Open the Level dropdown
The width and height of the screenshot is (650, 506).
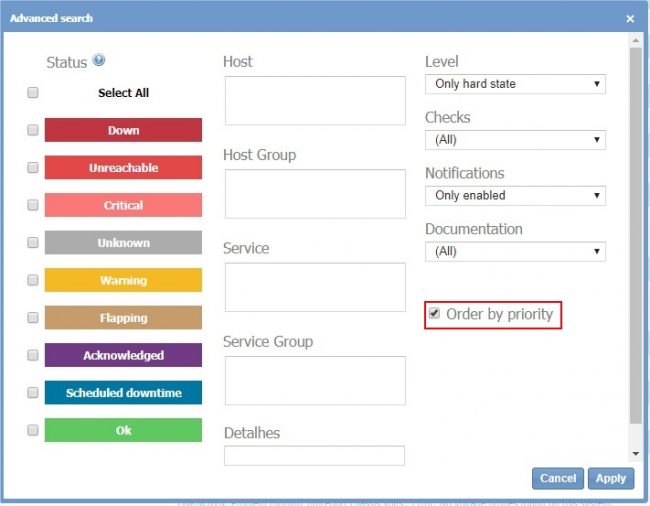pyautogui.click(x=515, y=84)
